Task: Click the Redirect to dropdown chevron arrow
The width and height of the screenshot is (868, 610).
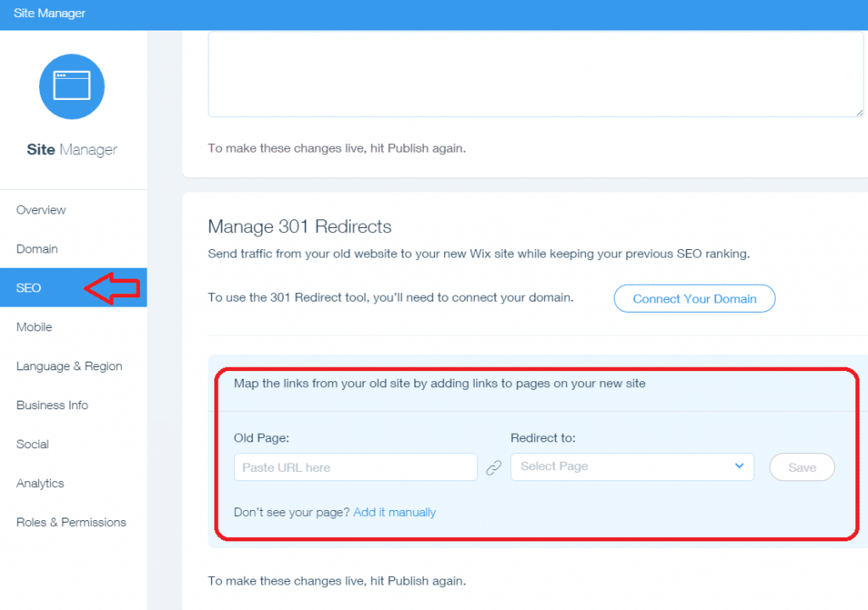Action: tap(739, 466)
